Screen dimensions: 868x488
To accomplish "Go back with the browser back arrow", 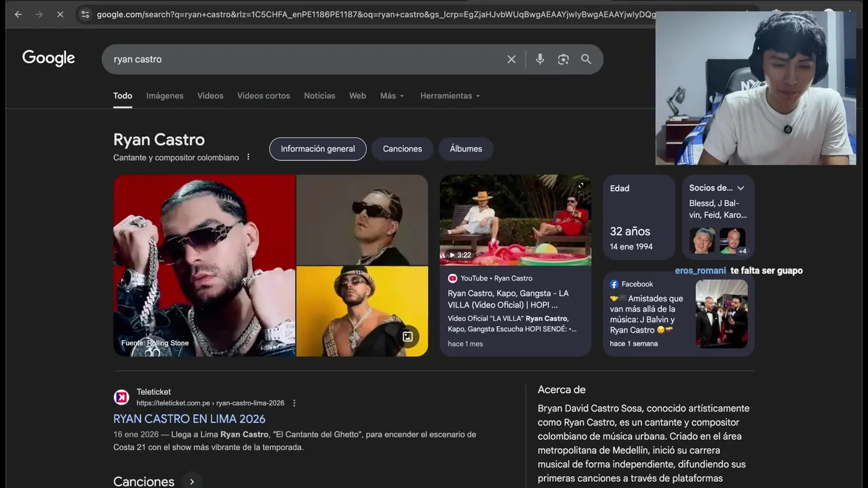I will tap(18, 14).
